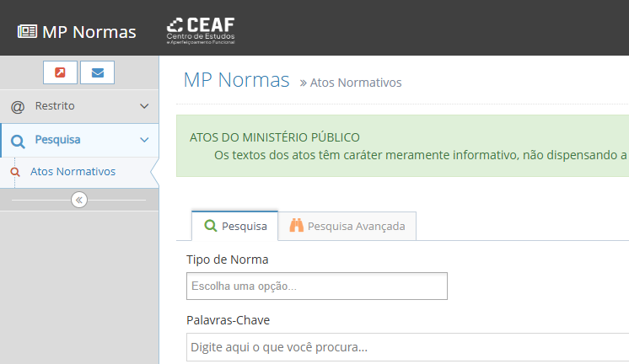Click the Tipo de Norma label
Image resolution: width=629 pixels, height=364 pixels.
click(228, 260)
